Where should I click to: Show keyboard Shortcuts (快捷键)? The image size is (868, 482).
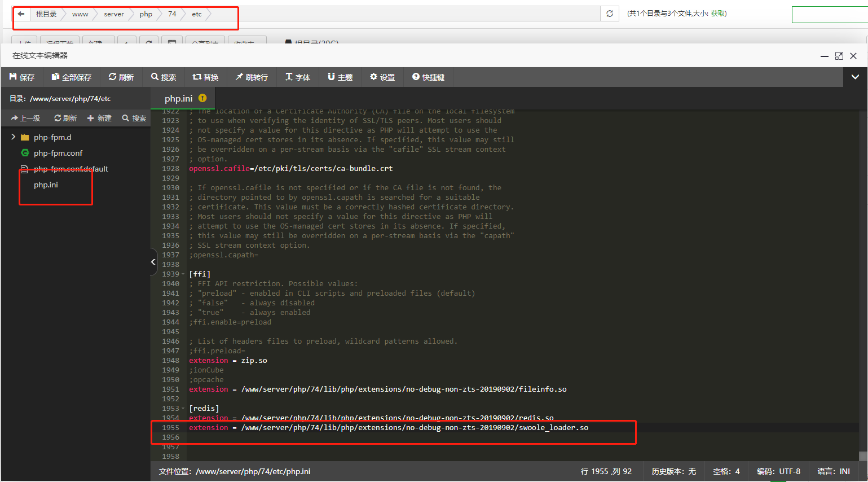[x=428, y=77]
